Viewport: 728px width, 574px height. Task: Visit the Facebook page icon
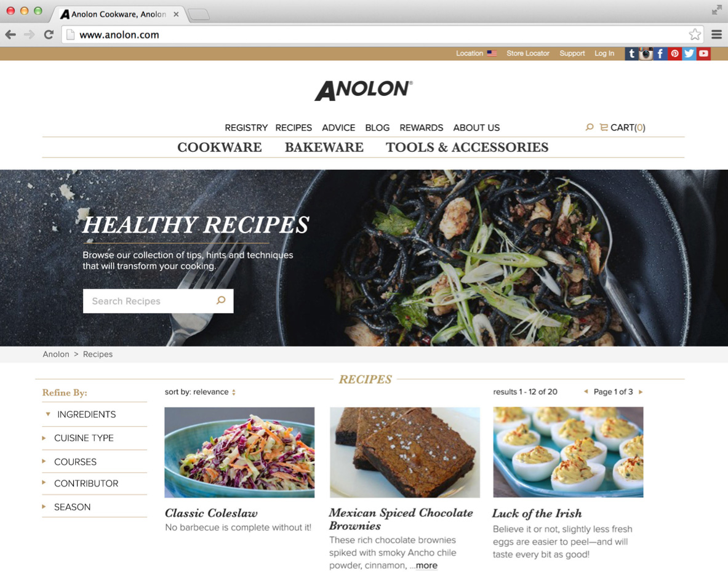pos(660,54)
